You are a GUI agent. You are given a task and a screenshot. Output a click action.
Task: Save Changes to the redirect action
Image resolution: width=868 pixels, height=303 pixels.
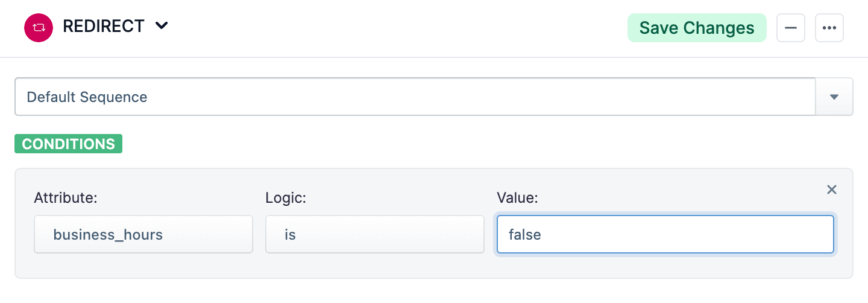[697, 28]
